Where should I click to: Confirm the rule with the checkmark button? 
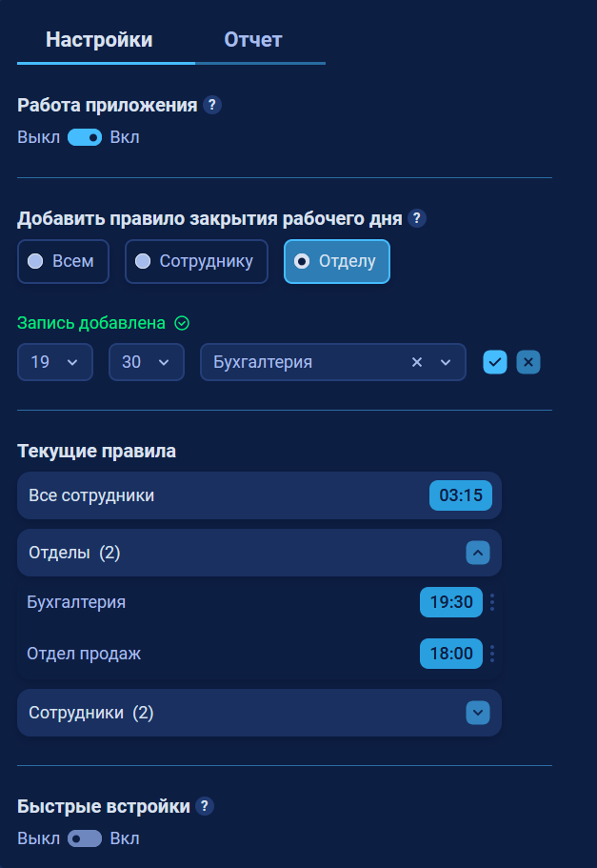[x=494, y=362]
